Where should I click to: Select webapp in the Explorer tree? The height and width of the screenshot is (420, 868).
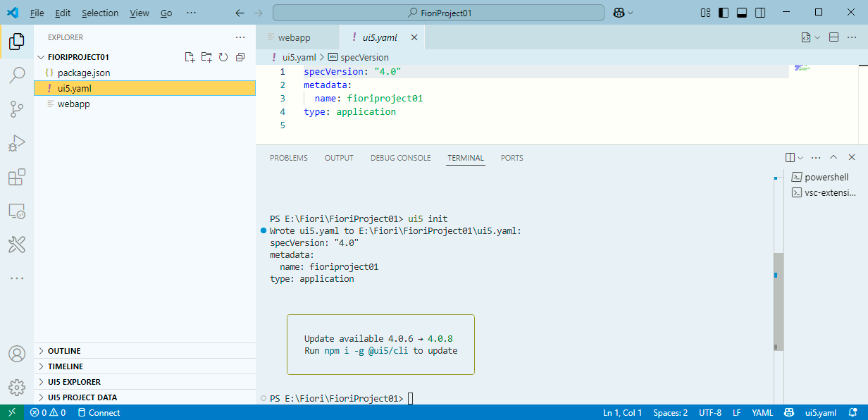(144, 104)
